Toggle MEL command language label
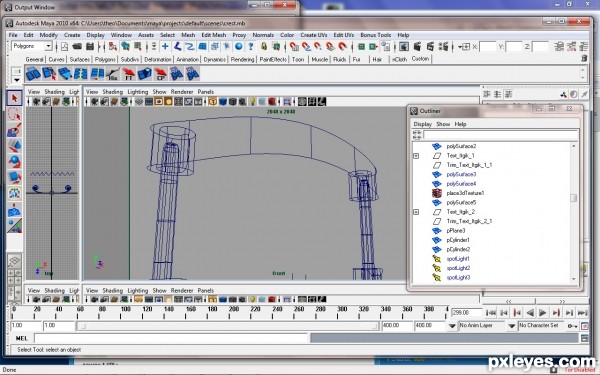 point(21,338)
